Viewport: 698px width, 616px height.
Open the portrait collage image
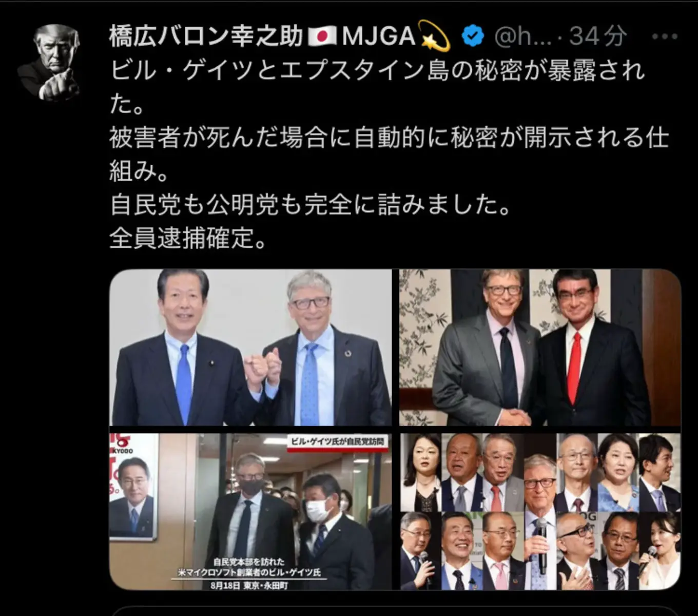pos(540,511)
